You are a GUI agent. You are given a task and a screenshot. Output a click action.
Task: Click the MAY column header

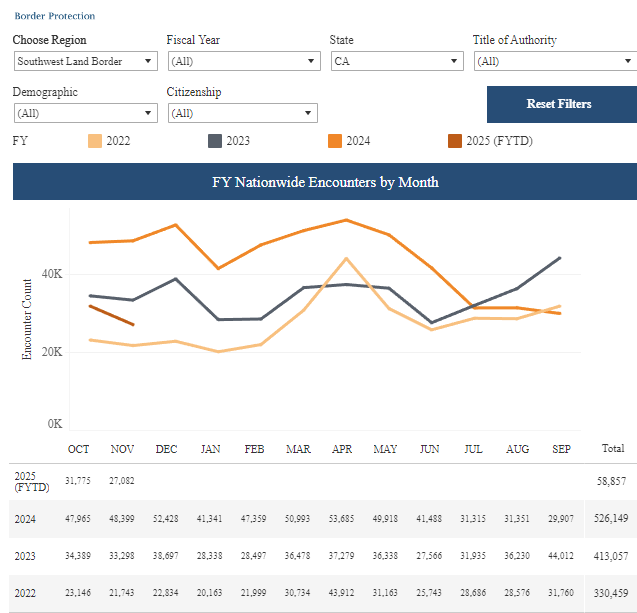[385, 449]
